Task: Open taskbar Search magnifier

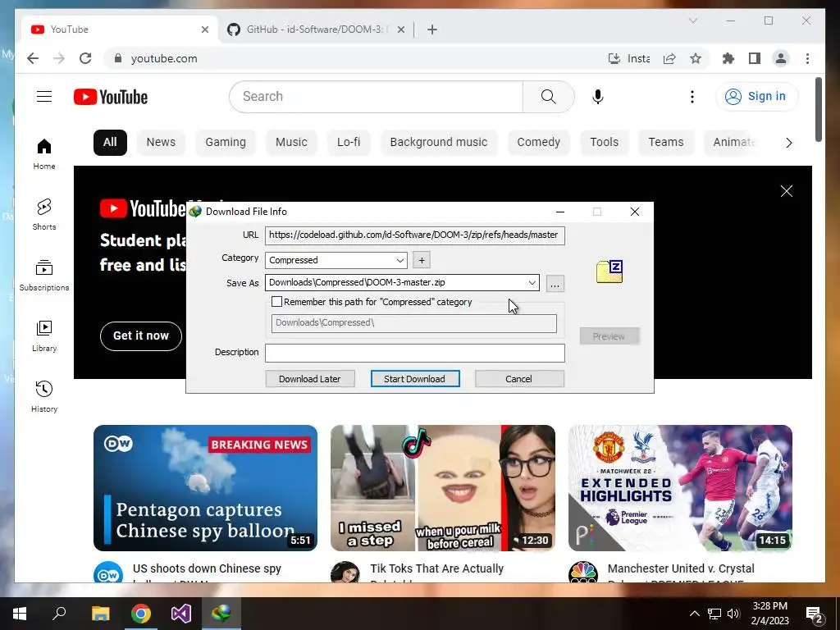Action: pos(59,614)
